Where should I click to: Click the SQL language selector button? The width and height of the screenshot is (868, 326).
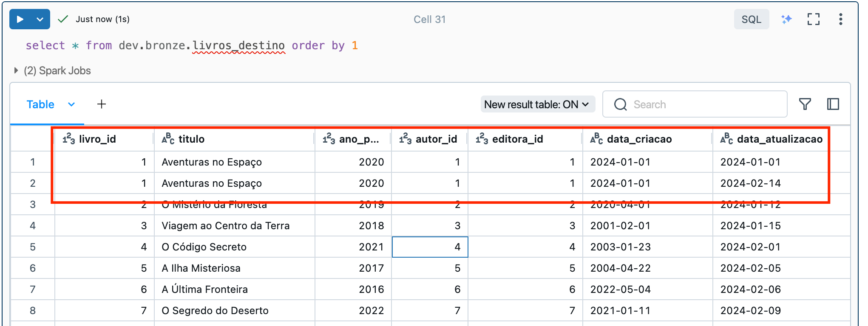pos(751,19)
